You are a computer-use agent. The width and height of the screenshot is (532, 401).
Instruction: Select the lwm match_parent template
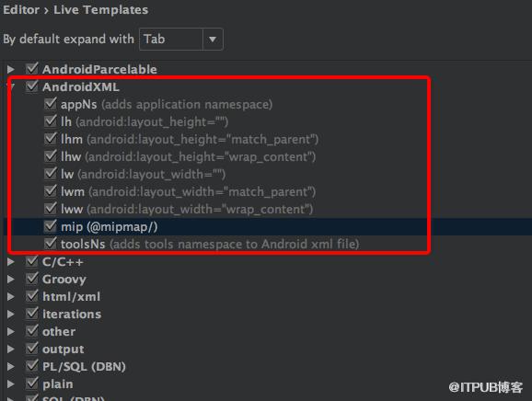189,192
